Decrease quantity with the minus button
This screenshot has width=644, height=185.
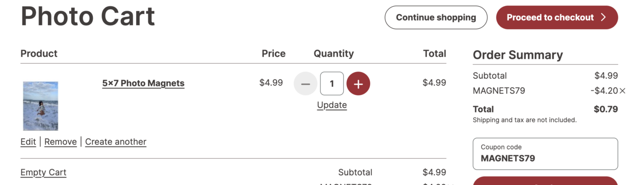305,84
